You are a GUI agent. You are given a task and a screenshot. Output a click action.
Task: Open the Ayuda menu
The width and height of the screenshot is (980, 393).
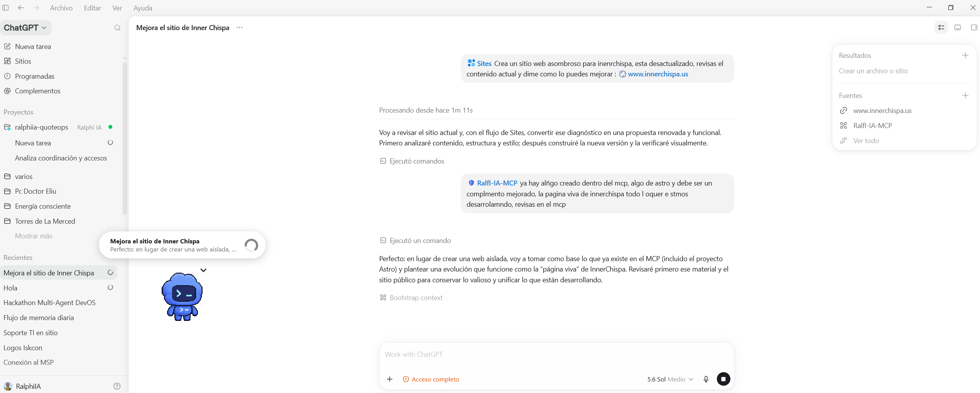143,8
